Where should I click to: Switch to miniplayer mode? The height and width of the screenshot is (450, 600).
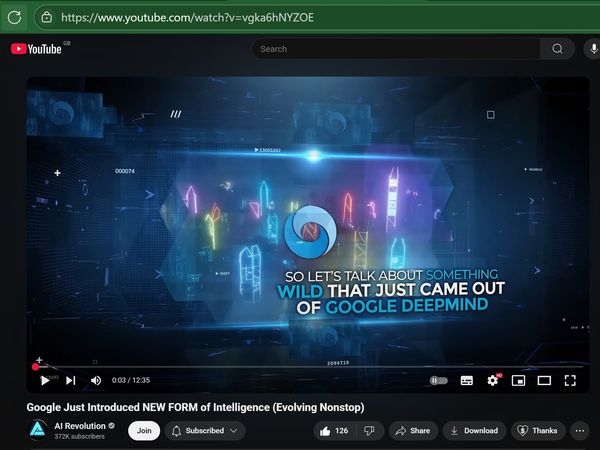click(518, 380)
